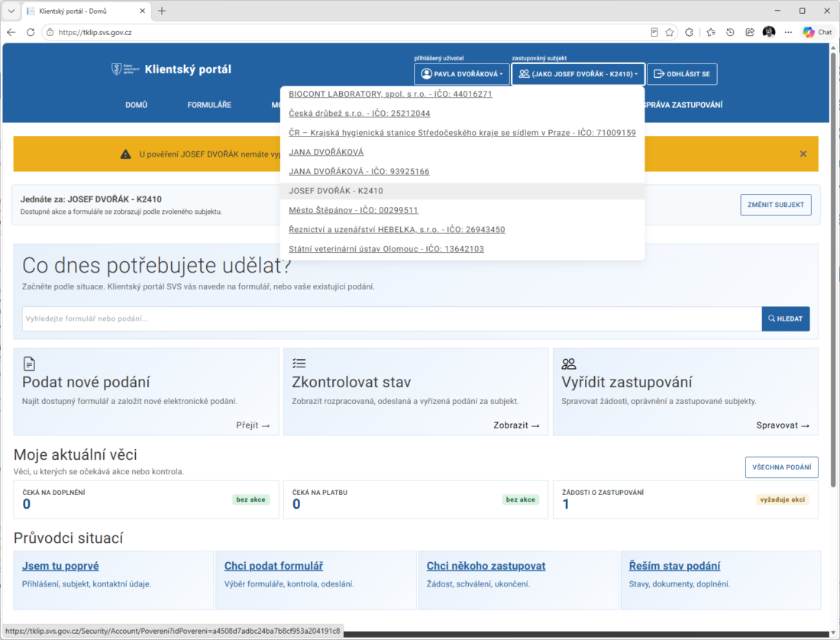The width and height of the screenshot is (840, 640).
Task: Open the FORMULÁŘE navigation item
Action: (209, 105)
